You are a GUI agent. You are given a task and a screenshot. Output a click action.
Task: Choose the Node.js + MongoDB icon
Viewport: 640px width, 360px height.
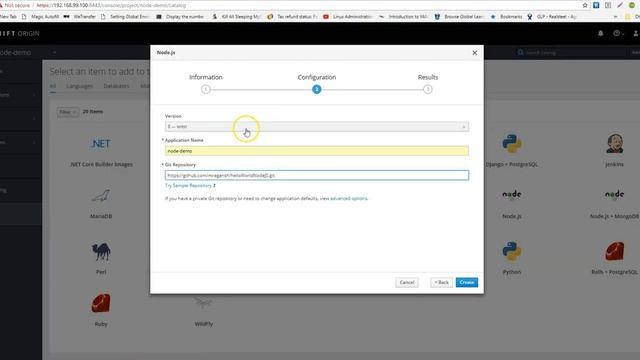615,195
